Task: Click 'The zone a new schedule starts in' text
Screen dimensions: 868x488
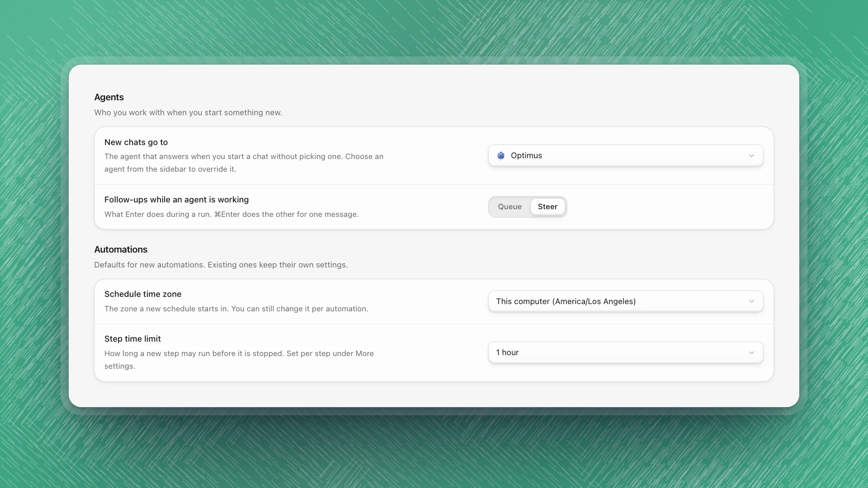Action: [236, 309]
